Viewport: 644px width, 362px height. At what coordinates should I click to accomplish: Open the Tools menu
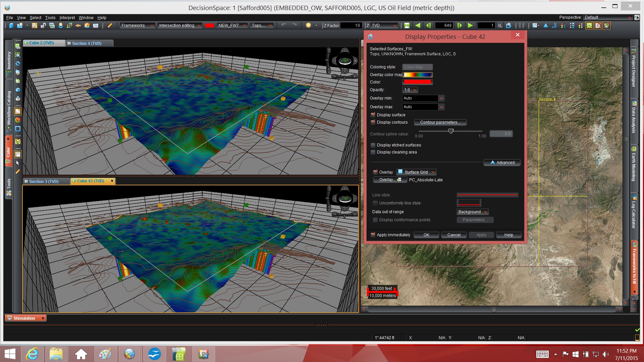[x=50, y=18]
